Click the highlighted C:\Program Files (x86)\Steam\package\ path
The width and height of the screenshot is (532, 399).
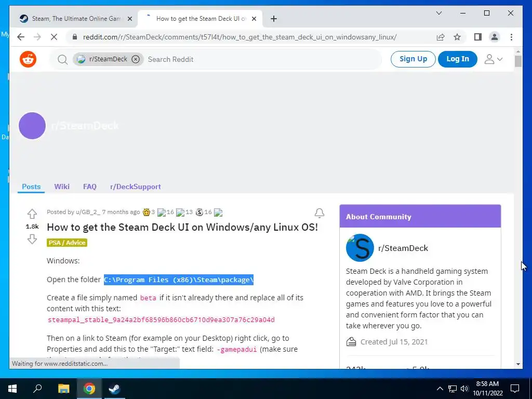pyautogui.click(x=179, y=280)
